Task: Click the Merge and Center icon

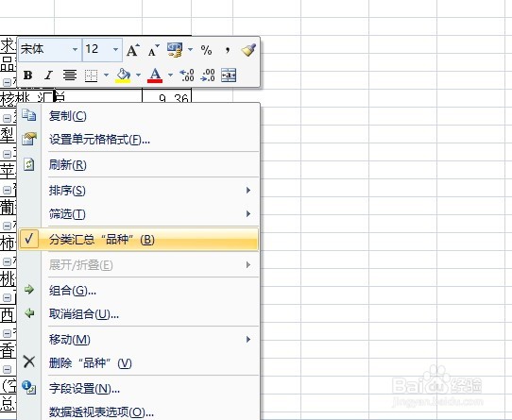Action: tap(229, 76)
